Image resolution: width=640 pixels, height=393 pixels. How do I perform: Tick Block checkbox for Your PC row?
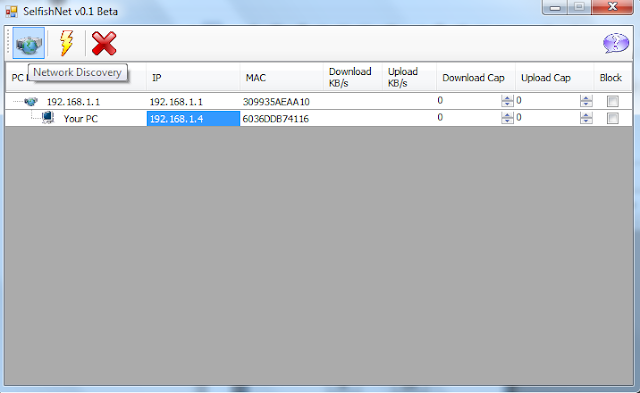click(612, 118)
